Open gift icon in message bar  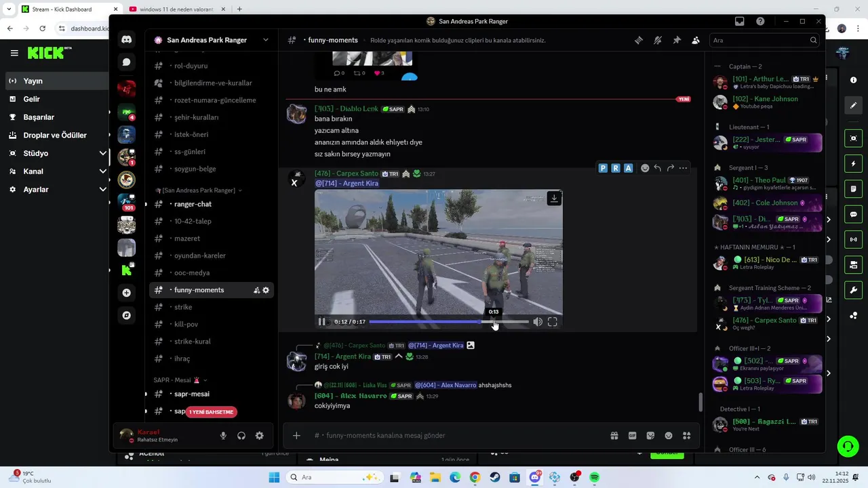(x=614, y=436)
